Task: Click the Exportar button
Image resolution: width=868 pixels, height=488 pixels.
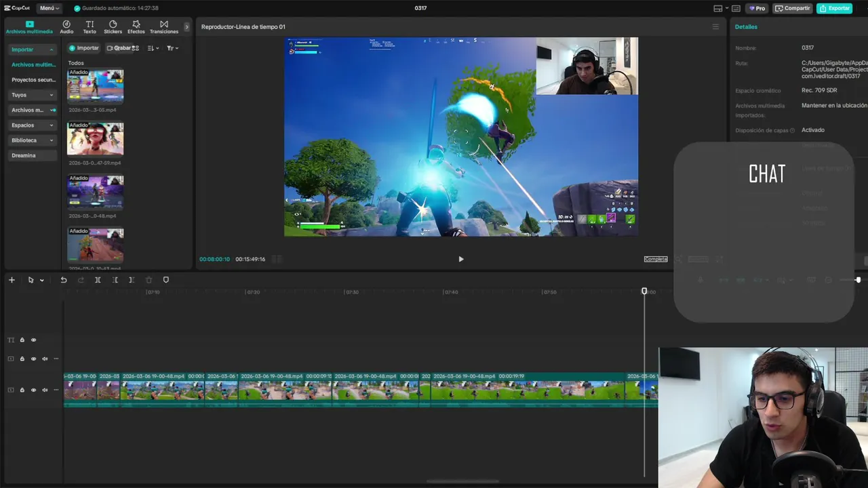Action: pyautogui.click(x=834, y=8)
